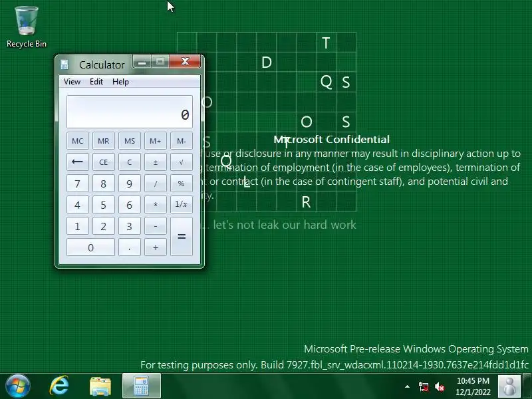The width and height of the screenshot is (532, 399).
Task: Click the wide 0 key
Action: click(90, 247)
